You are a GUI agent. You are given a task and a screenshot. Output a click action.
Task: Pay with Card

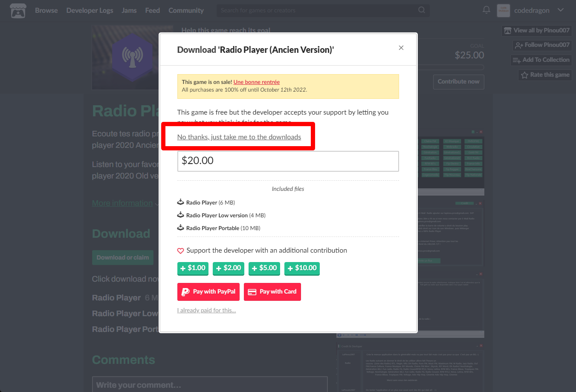(272, 292)
